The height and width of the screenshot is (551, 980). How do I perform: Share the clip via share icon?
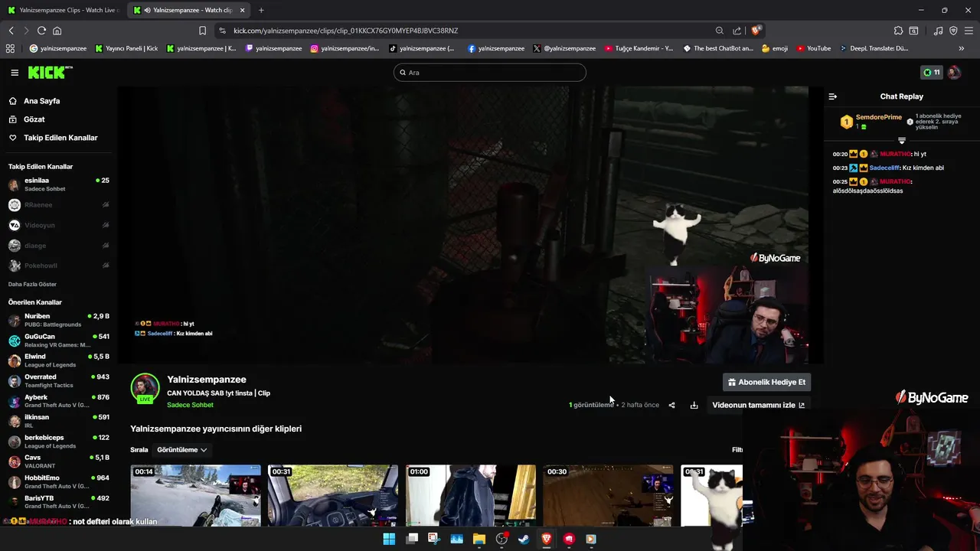point(671,405)
